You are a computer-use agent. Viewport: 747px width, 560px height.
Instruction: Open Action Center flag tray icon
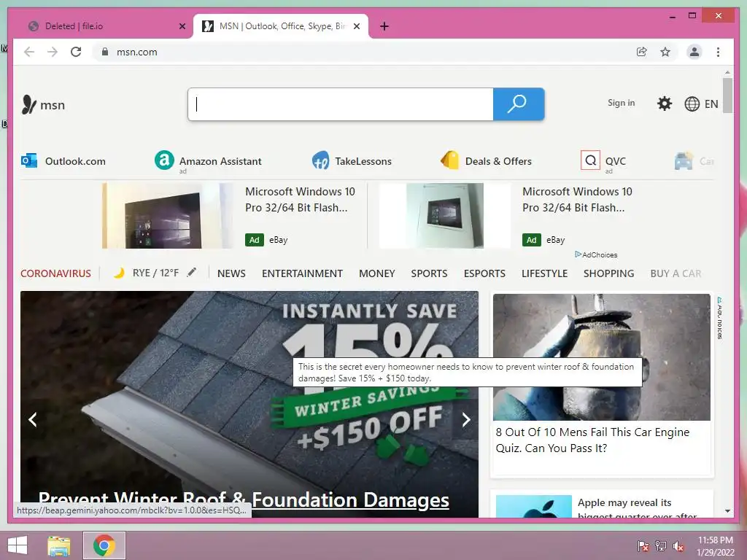pos(643,545)
